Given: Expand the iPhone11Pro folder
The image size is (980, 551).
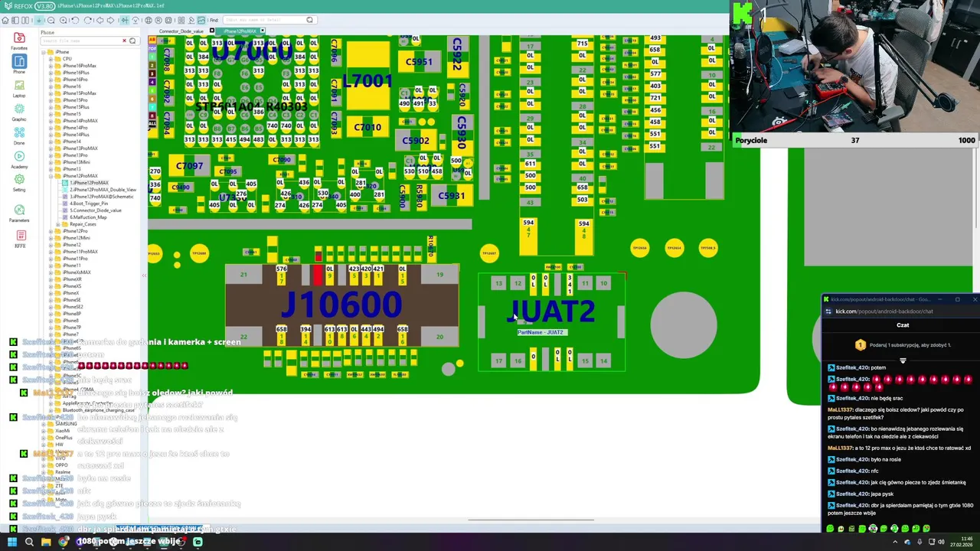Looking at the screenshot, I should (x=51, y=259).
